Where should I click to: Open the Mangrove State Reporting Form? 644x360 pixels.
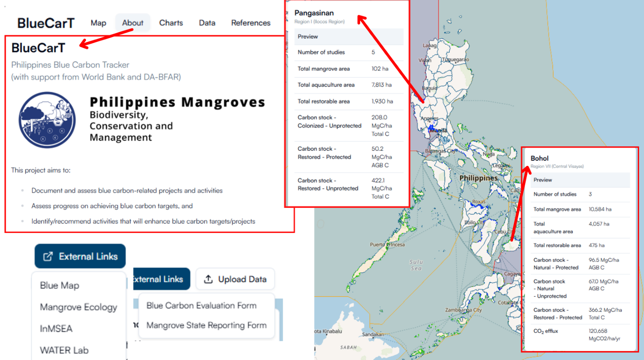(206, 325)
